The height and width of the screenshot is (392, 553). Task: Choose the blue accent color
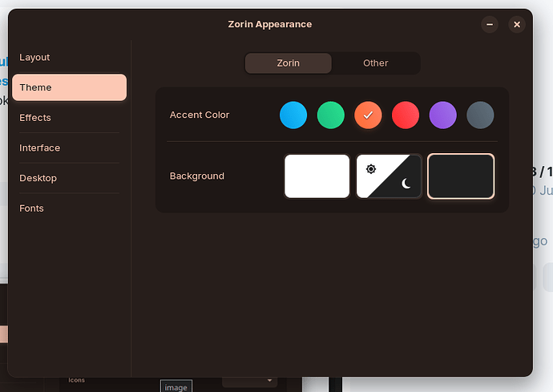pos(293,115)
